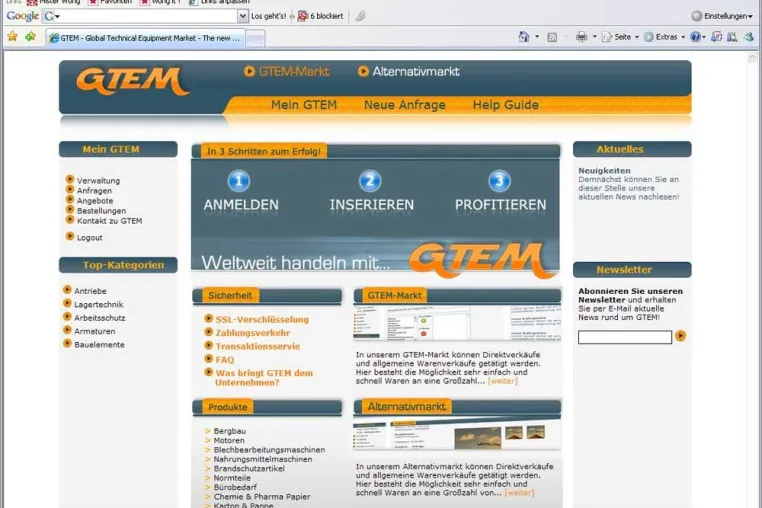Image resolution: width=762 pixels, height=508 pixels.
Task: Click the Zahlungsverkehr link
Action: 253,333
